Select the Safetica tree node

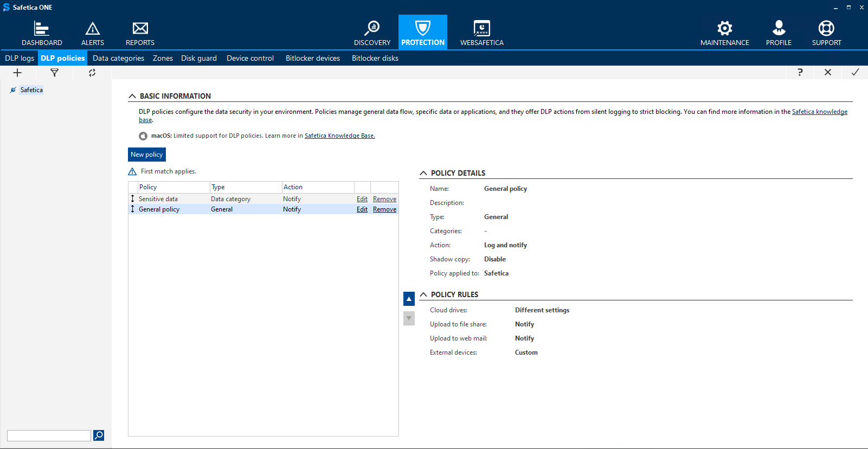point(31,90)
